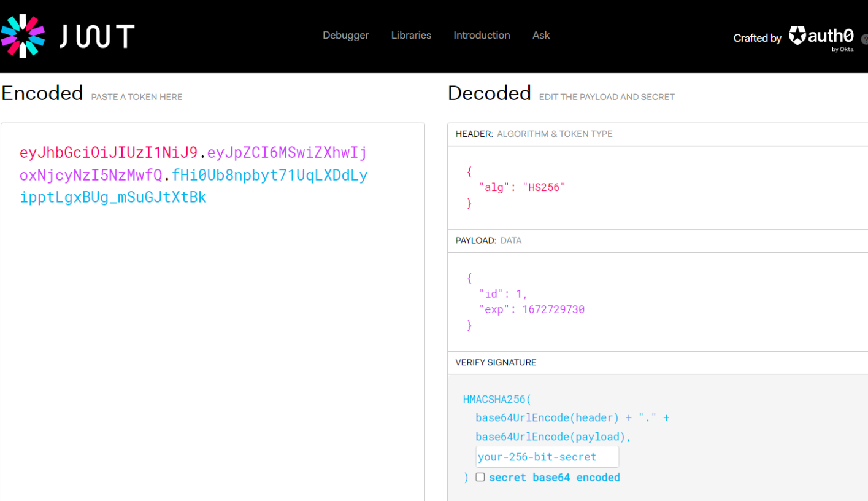This screenshot has height=501, width=868.
Task: Click the "id": 1 payload line
Action: click(x=503, y=294)
